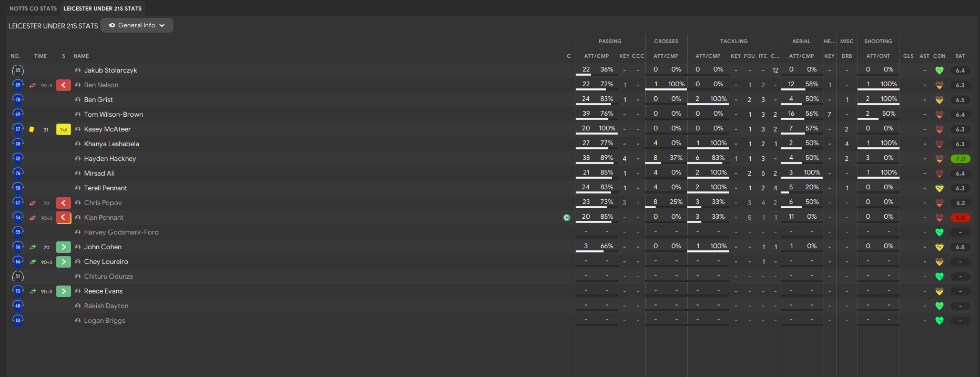Click Ben Grist's shirt number icon
The image size is (980, 377).
click(18, 99)
